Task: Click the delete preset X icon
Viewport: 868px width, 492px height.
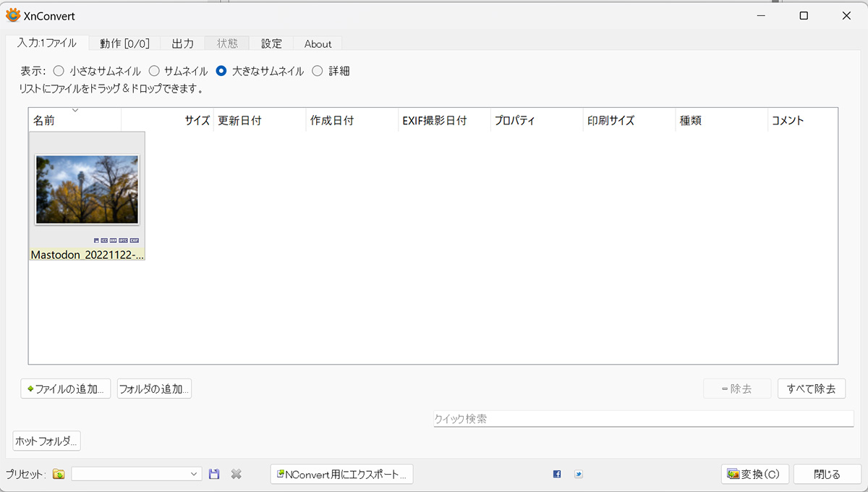Action: 236,475
